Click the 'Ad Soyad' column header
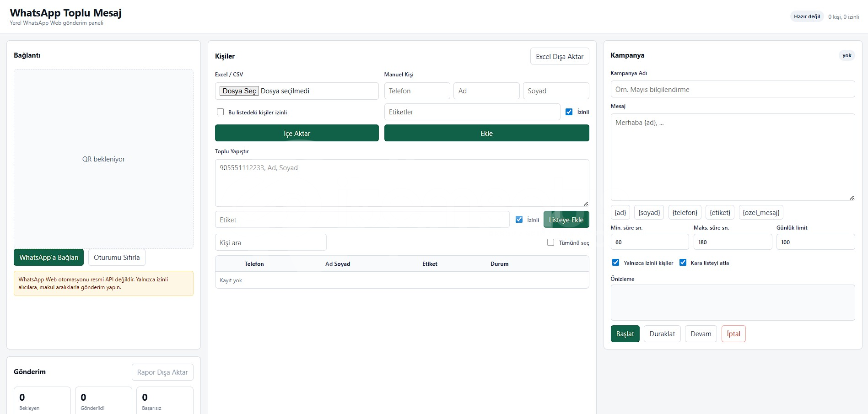This screenshot has height=414, width=868. 338,264
